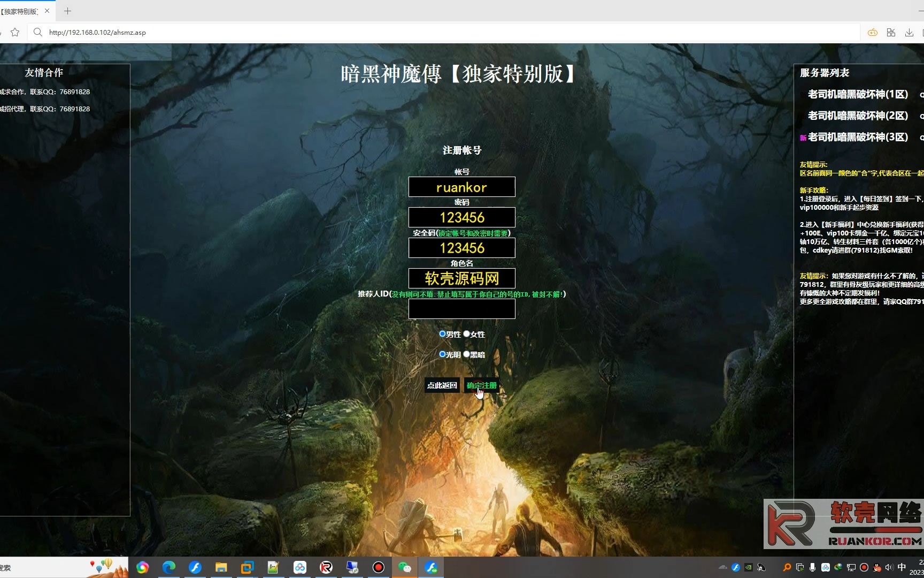Switch the 中 input method indicator
The width and height of the screenshot is (924, 578).
902,567
